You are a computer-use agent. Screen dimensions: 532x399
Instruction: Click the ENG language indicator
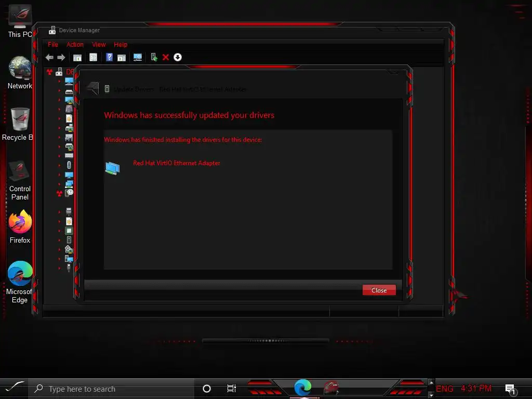coord(445,389)
